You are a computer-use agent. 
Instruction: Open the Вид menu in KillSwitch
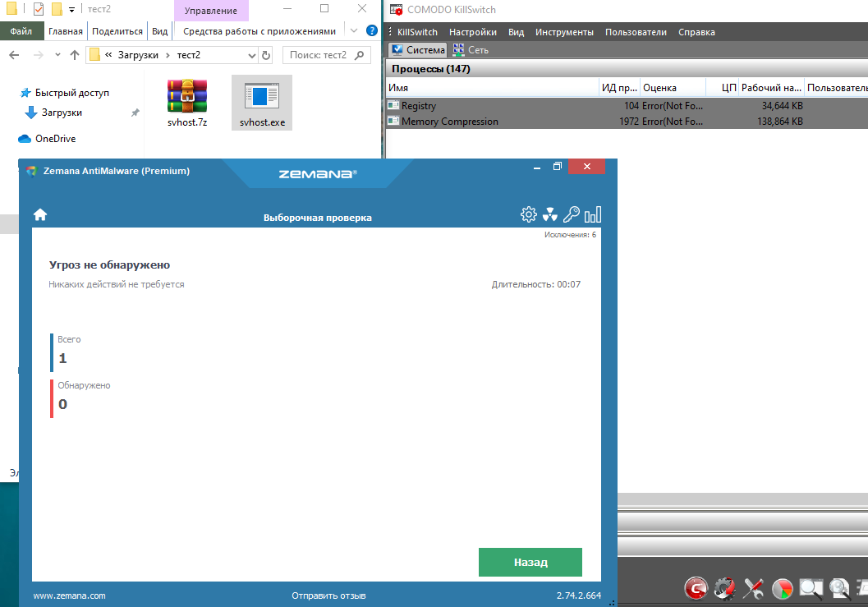point(516,32)
